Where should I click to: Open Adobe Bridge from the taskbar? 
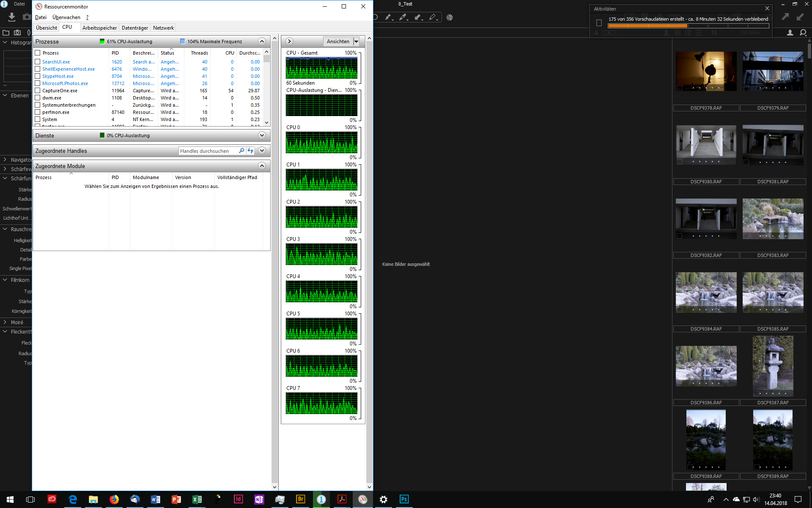coord(301,499)
